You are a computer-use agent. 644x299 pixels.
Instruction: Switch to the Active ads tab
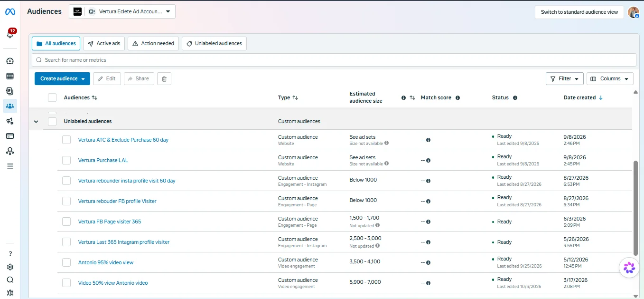104,44
